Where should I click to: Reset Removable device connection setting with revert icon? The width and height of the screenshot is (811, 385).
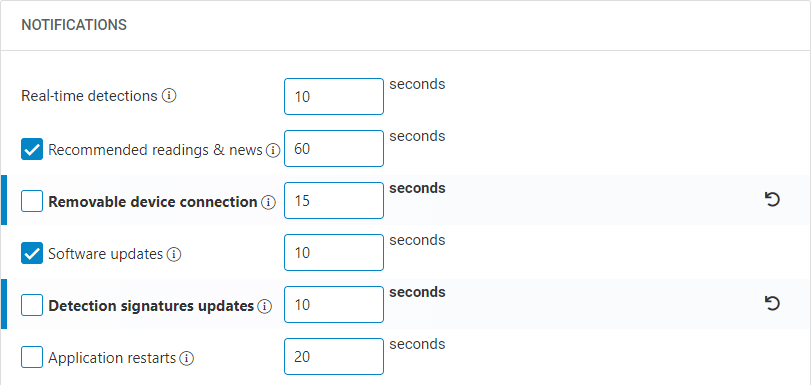click(772, 200)
